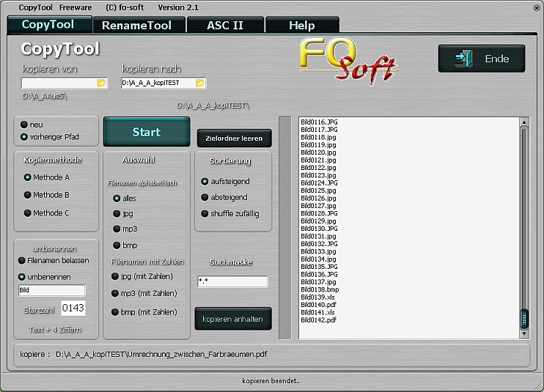Start the copy process
Viewport: 544px width, 392px height.
click(x=147, y=132)
